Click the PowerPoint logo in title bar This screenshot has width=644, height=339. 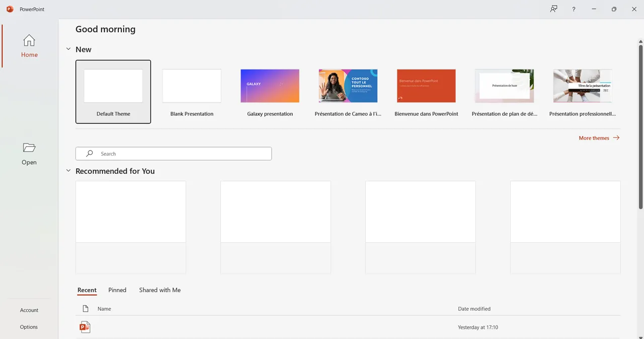point(10,9)
